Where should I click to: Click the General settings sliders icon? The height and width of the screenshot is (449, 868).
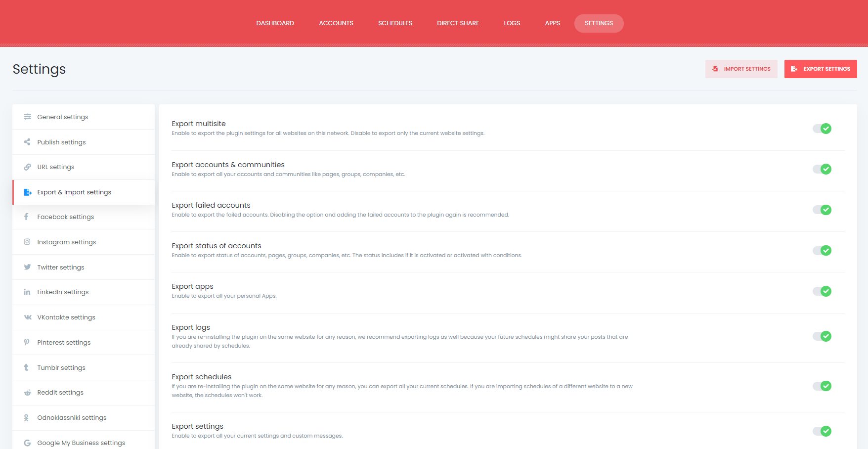point(27,117)
